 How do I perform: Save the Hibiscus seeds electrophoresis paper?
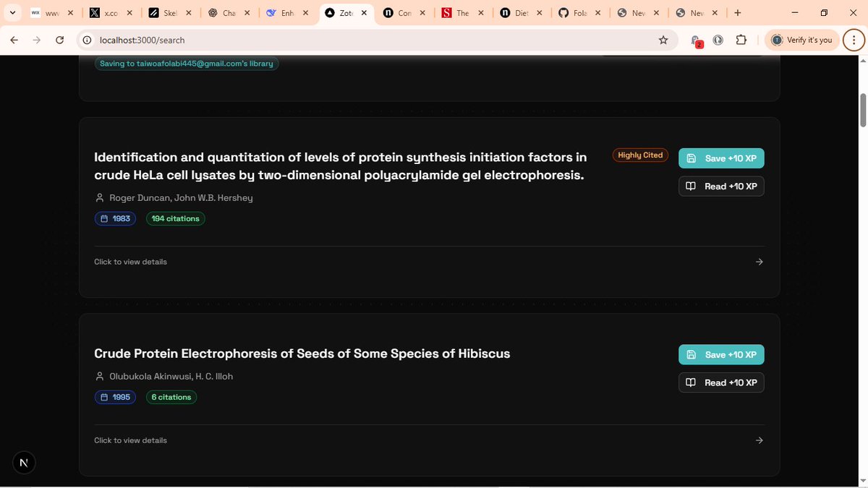click(721, 354)
